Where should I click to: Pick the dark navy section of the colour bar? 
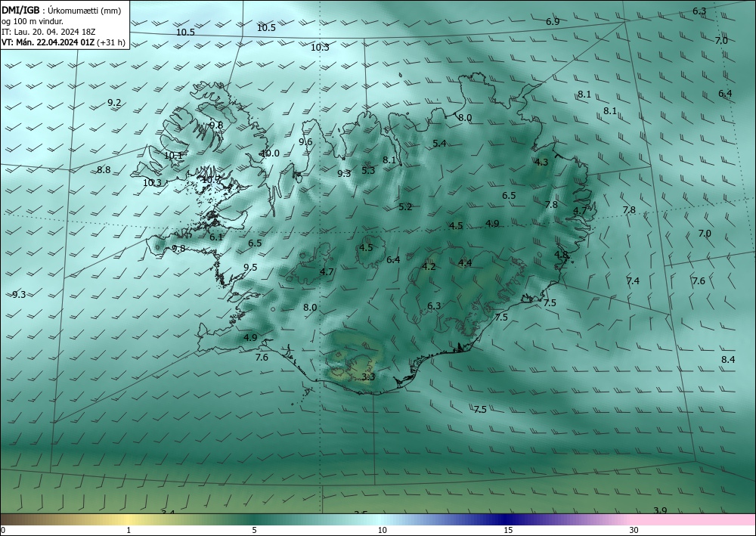point(503,519)
